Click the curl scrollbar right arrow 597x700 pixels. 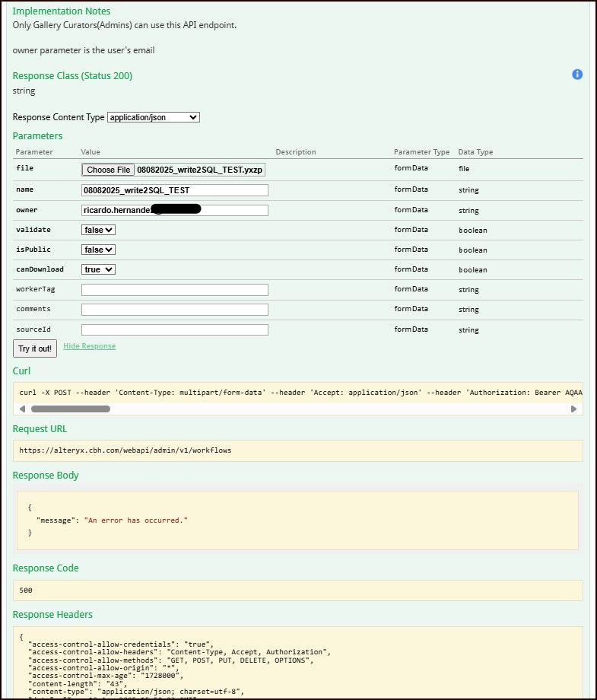point(573,409)
